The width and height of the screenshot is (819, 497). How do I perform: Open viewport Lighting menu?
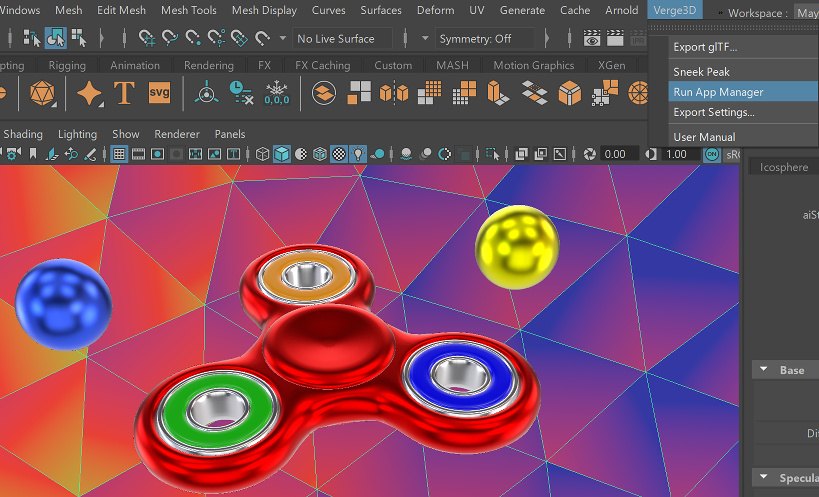click(77, 134)
